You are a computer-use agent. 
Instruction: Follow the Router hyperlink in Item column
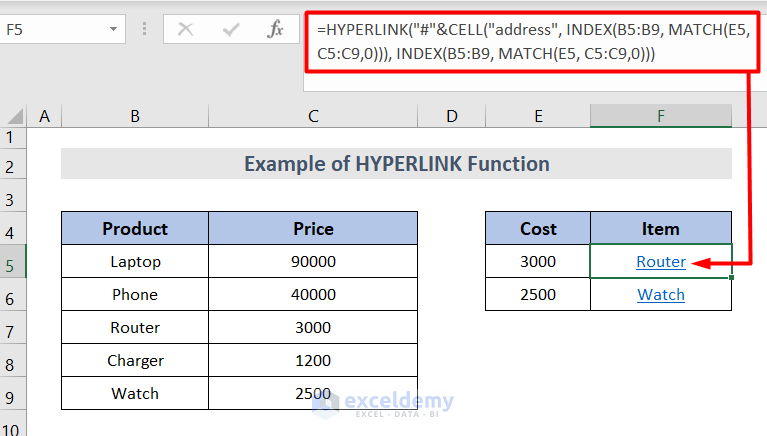[x=661, y=262]
